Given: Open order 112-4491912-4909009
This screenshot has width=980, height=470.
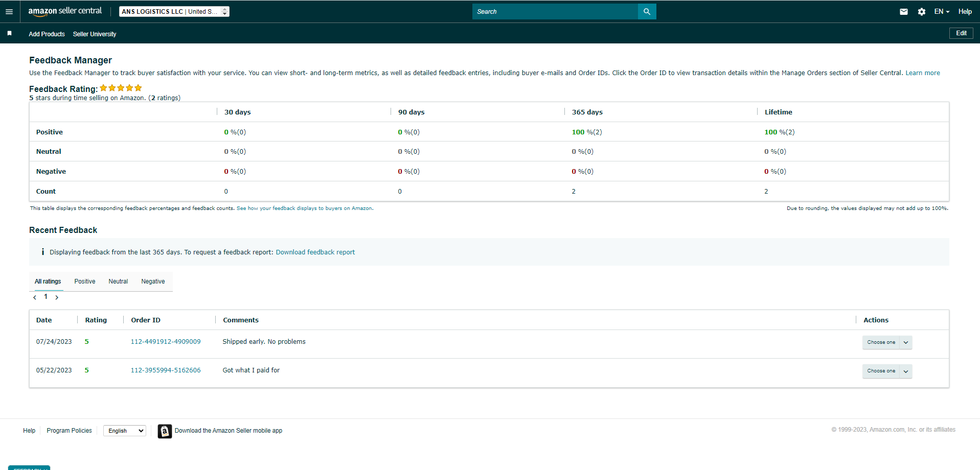Looking at the screenshot, I should (166, 342).
